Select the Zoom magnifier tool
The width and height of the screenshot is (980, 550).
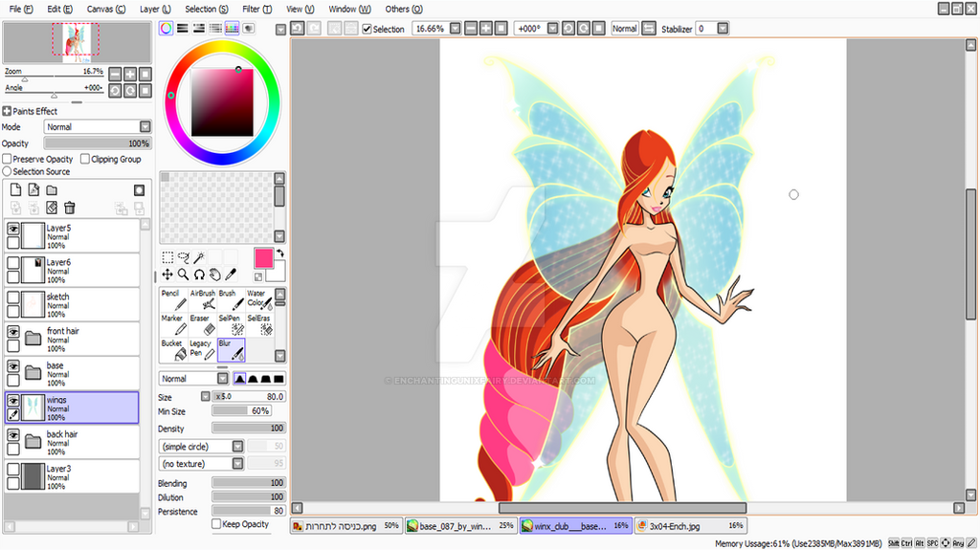(183, 275)
